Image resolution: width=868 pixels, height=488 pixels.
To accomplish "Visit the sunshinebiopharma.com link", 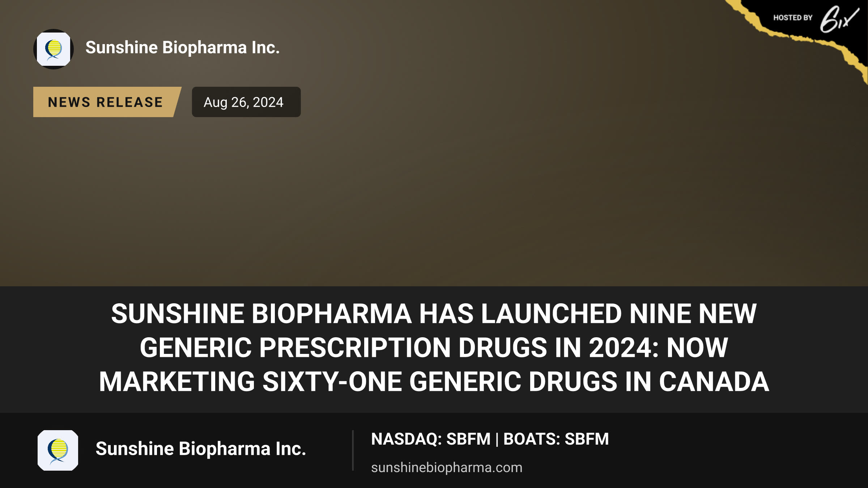I will click(447, 467).
